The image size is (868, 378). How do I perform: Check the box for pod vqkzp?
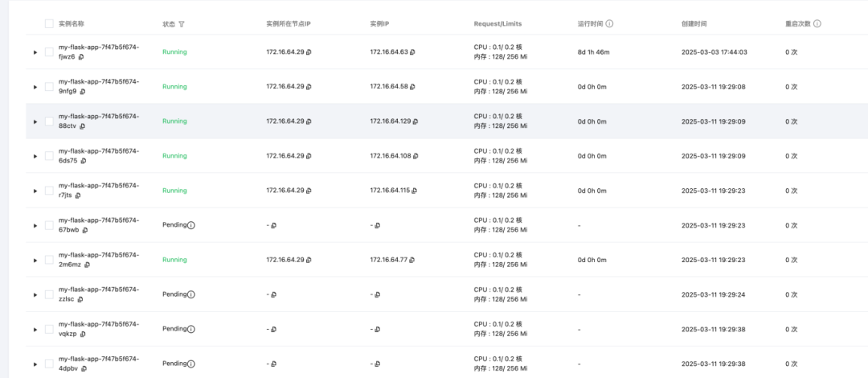tap(49, 329)
